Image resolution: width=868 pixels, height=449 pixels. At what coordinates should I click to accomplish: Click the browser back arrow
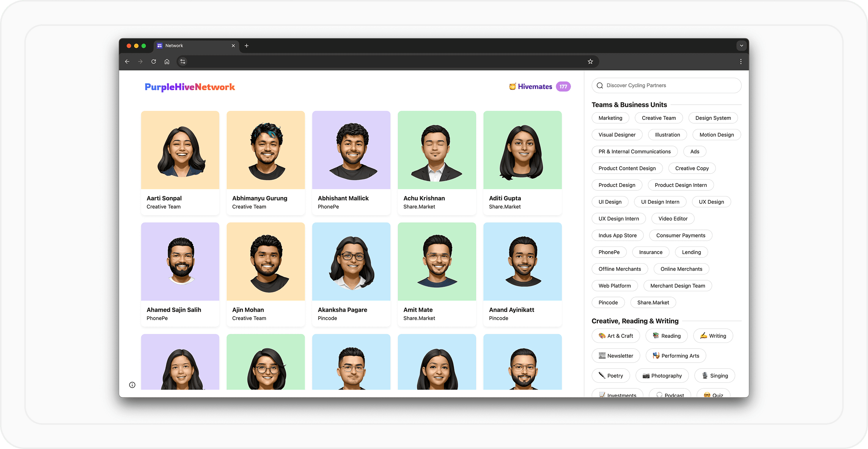(127, 61)
